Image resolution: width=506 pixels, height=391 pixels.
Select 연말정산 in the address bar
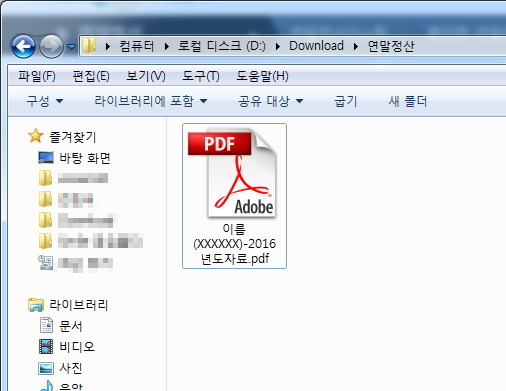pyautogui.click(x=391, y=46)
